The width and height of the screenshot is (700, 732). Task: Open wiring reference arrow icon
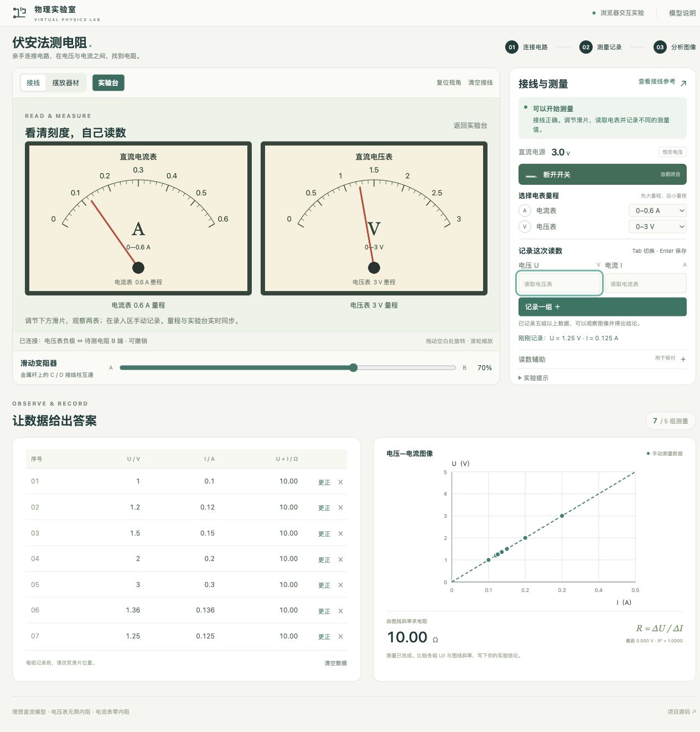pyautogui.click(x=683, y=83)
